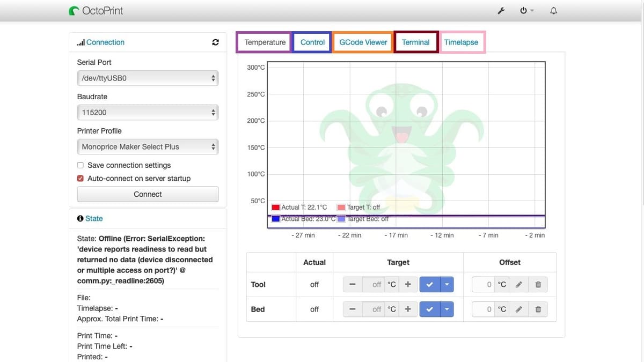Click the Connect button

click(x=148, y=195)
